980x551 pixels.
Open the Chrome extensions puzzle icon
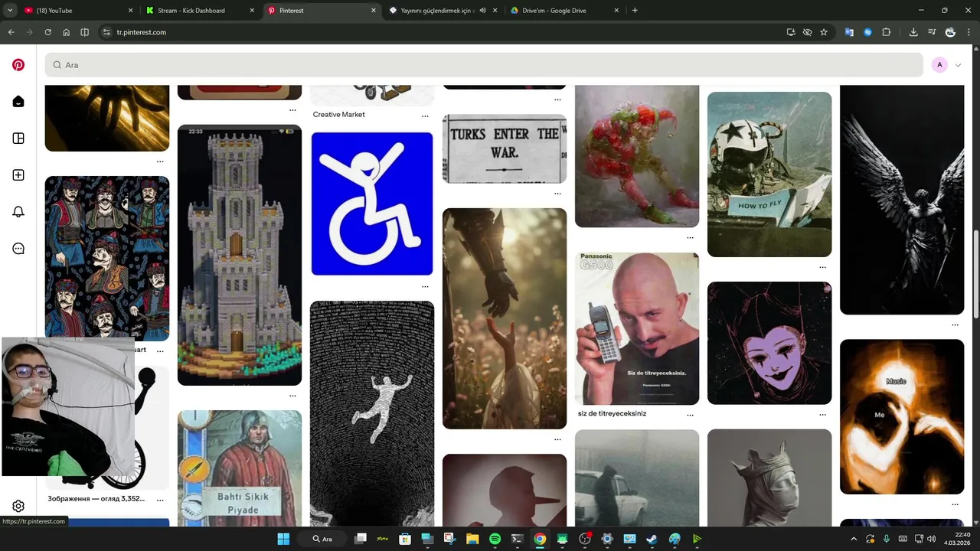coord(887,32)
